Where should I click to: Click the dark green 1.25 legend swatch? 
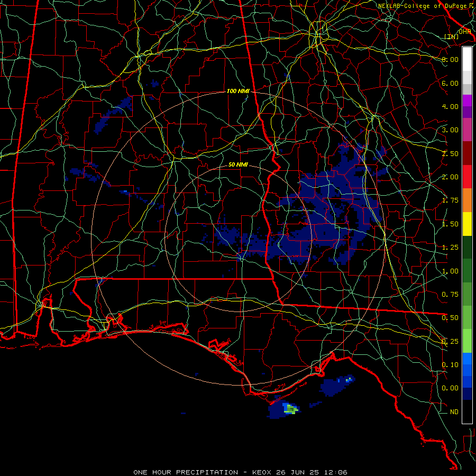click(467, 247)
